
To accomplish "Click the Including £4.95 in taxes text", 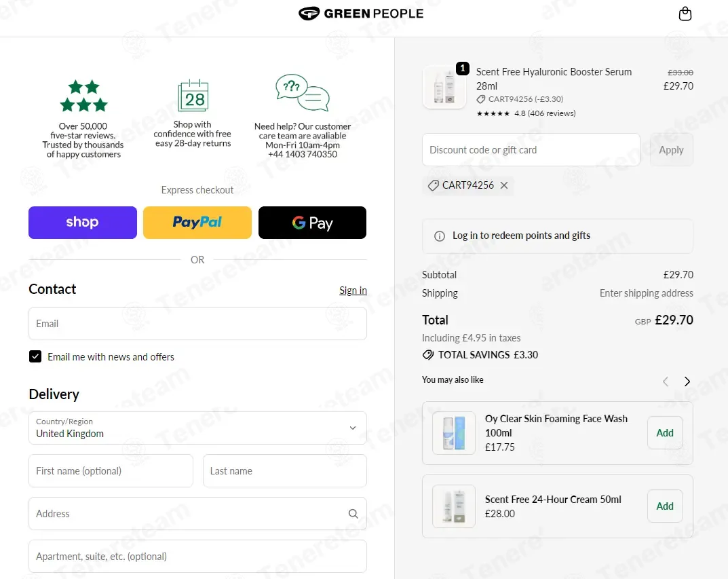I will [472, 337].
